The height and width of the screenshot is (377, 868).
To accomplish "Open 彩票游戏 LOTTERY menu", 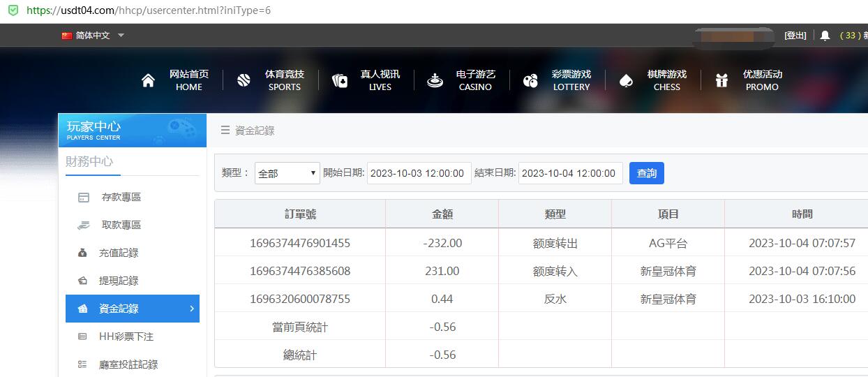I will [571, 80].
